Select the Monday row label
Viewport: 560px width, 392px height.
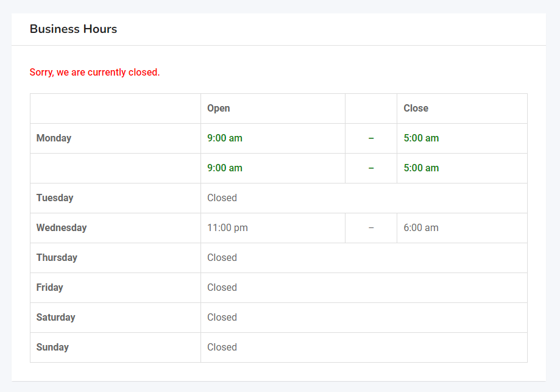point(54,138)
